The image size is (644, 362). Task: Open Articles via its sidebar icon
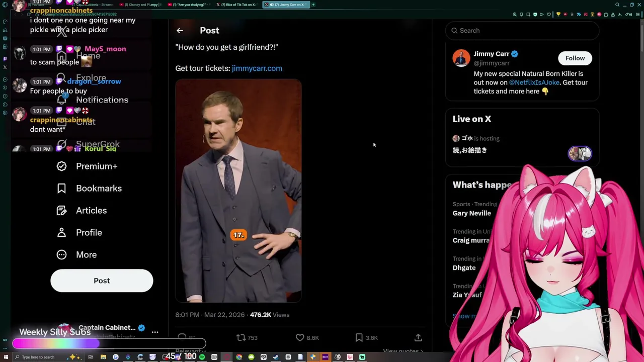61,211
